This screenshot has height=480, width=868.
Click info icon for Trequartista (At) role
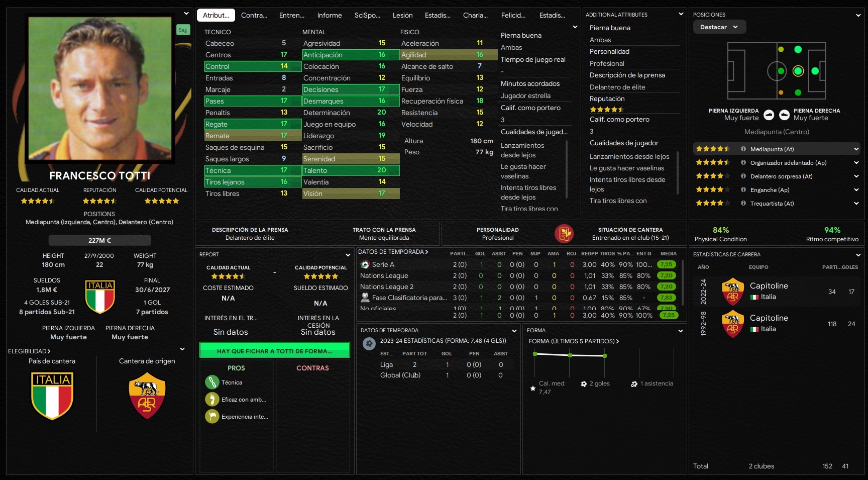tap(743, 204)
